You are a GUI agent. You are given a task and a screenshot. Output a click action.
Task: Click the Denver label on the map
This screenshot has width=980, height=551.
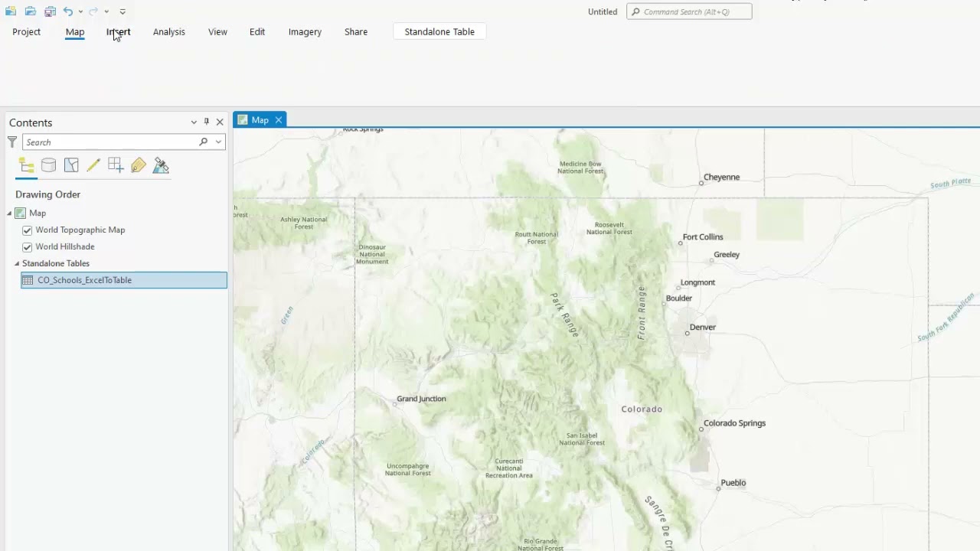click(x=703, y=327)
